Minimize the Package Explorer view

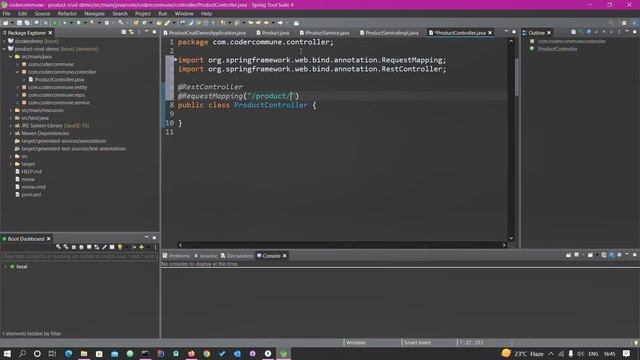click(x=147, y=32)
